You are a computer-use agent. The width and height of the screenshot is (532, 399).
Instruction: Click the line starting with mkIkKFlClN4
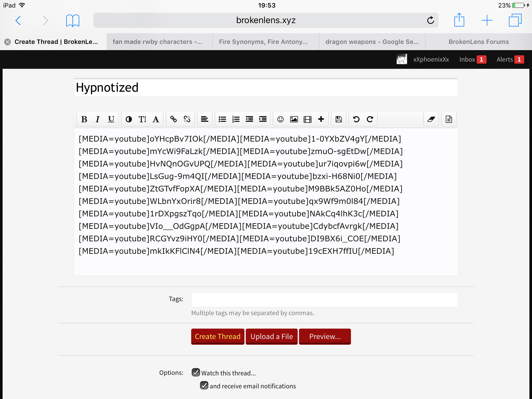tap(236, 251)
